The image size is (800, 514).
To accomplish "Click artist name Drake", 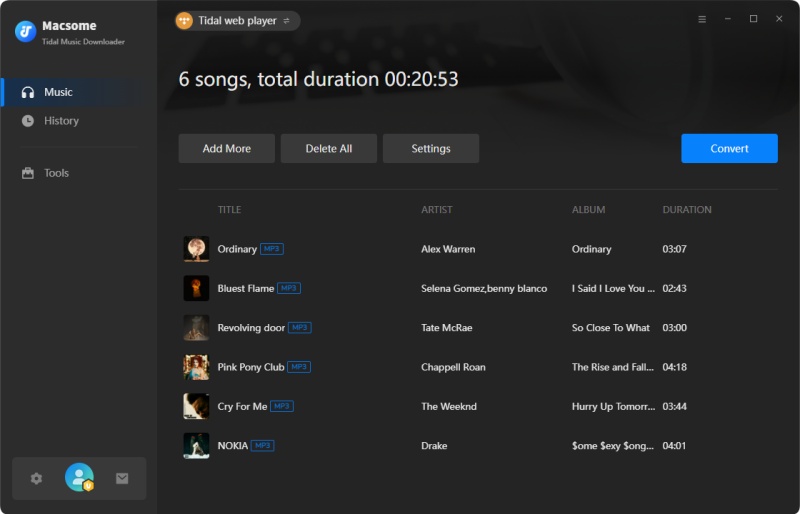I will tap(434, 446).
